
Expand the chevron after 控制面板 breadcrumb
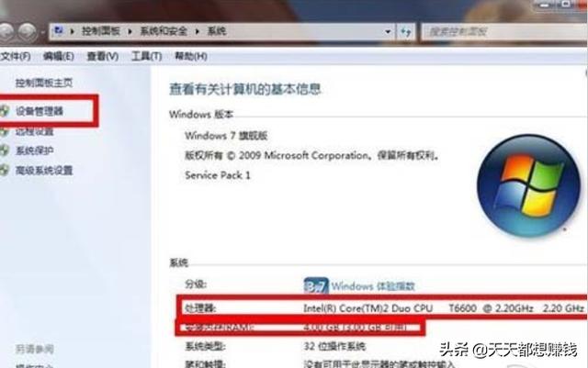(130, 31)
